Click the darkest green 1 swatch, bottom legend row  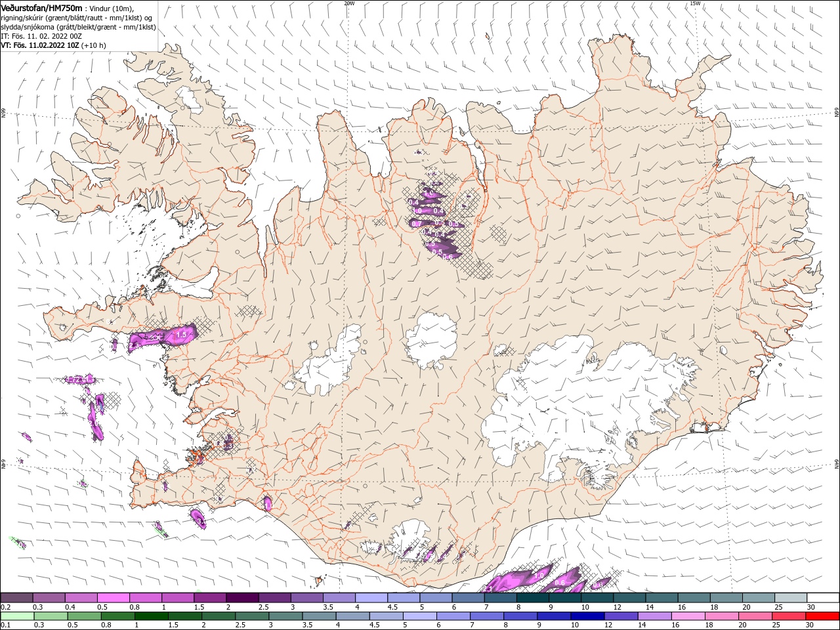(151, 616)
